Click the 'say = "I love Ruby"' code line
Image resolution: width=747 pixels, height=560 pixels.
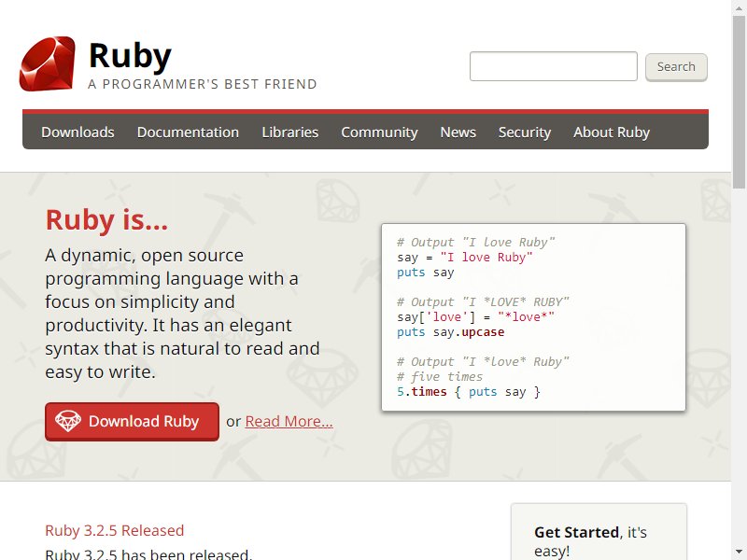[x=465, y=258]
